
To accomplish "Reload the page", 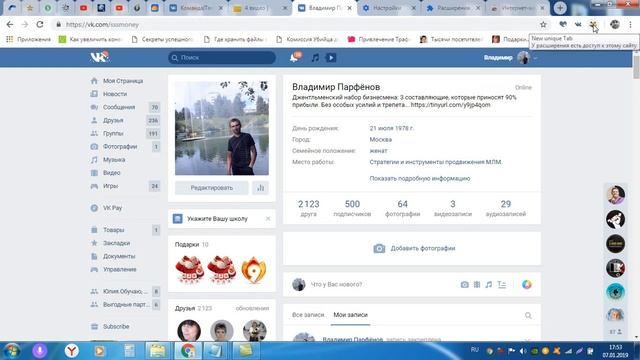I will (40, 24).
